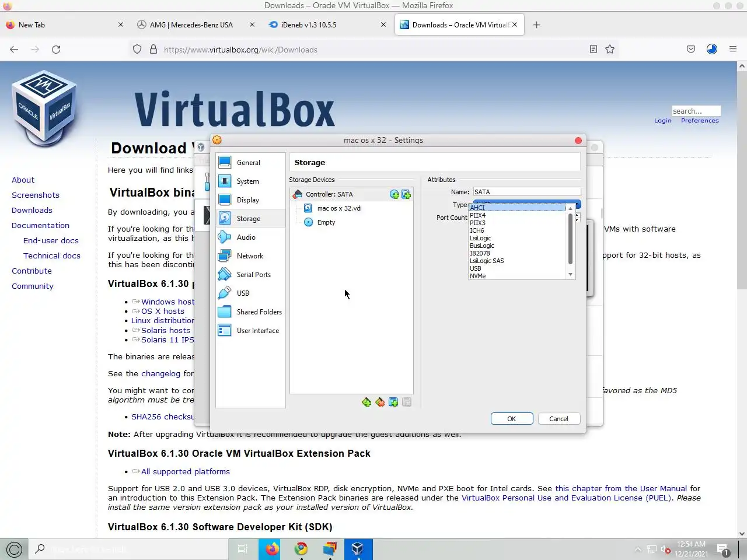Choose BusLogic in the Type list
Screen dimensions: 747x560
click(x=518, y=246)
